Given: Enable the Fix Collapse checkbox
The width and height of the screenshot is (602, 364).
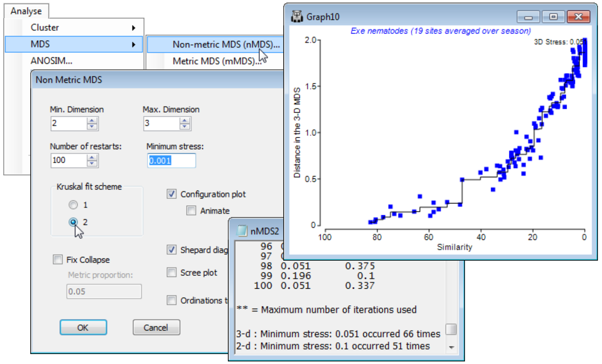Looking at the screenshot, I should point(58,260).
